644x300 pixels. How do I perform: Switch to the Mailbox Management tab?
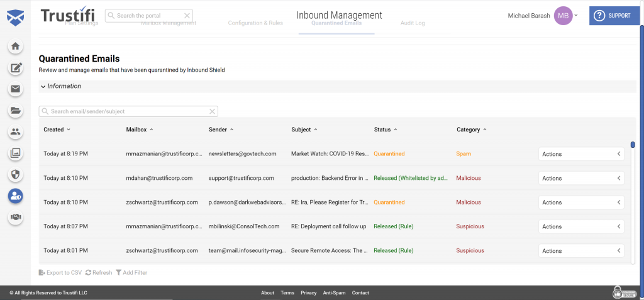point(169,23)
